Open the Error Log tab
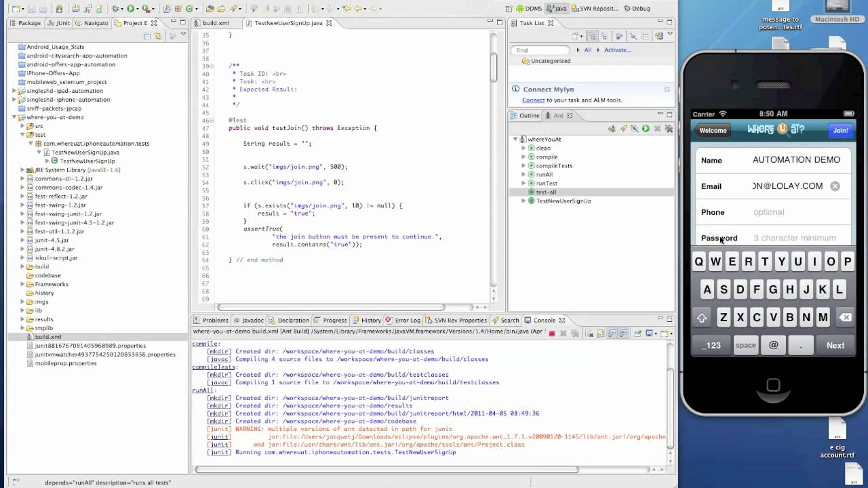This screenshot has height=488, width=868. click(x=403, y=320)
